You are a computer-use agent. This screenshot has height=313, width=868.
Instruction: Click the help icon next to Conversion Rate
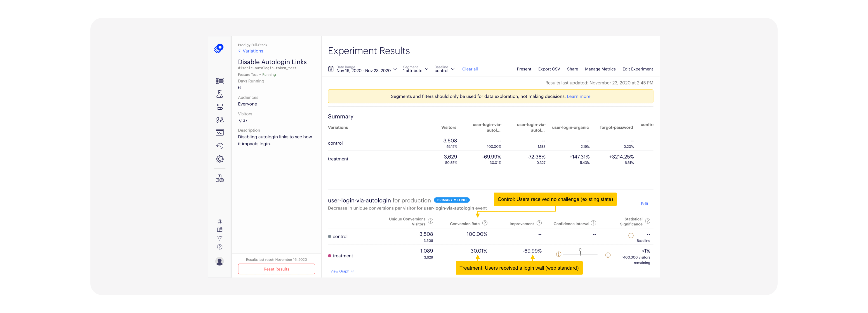point(485,223)
